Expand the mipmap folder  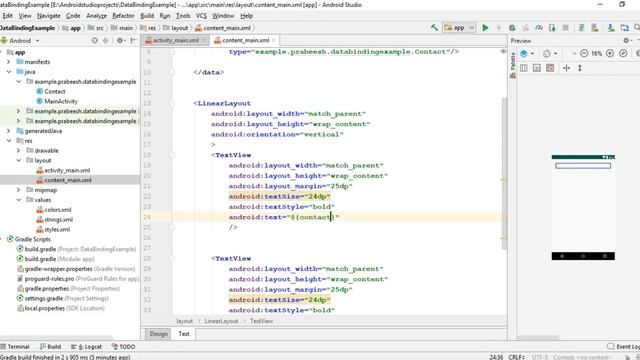pos(18,190)
